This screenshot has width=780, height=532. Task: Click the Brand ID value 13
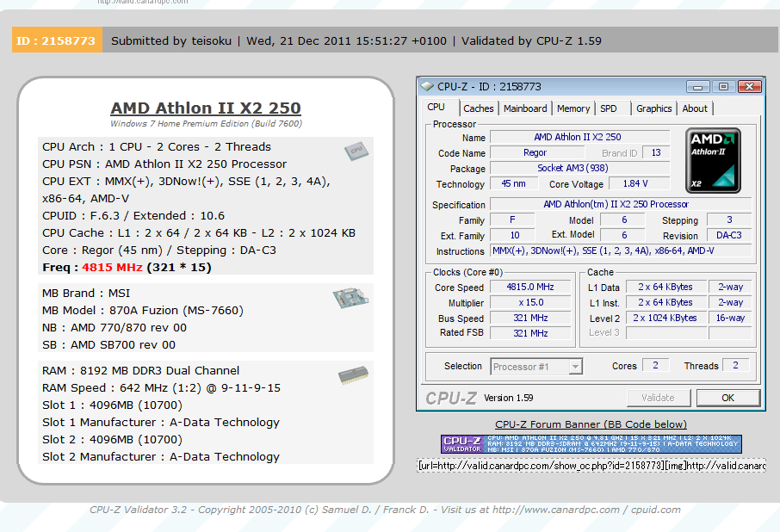(x=656, y=152)
